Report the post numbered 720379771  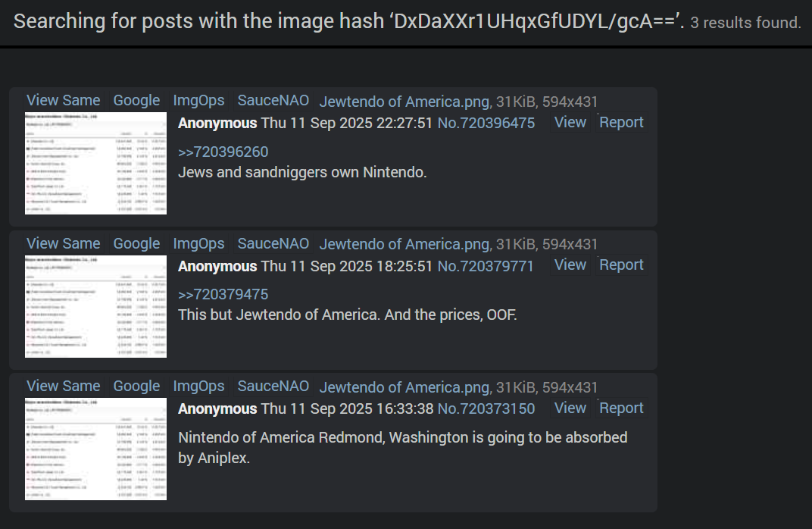point(621,264)
